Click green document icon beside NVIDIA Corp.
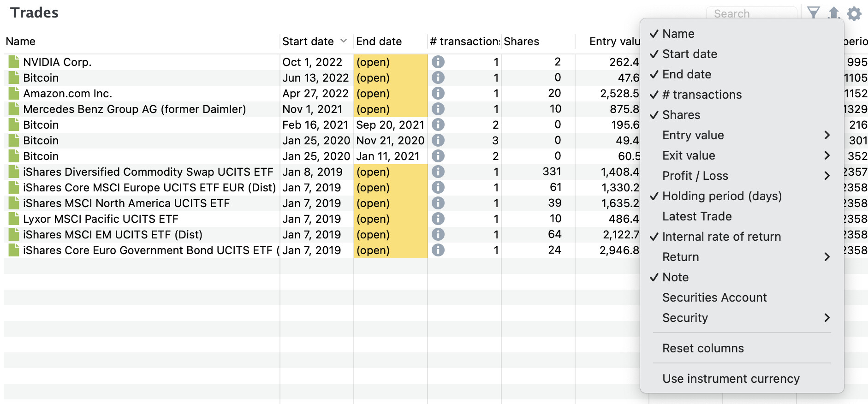The image size is (868, 404). tap(14, 62)
